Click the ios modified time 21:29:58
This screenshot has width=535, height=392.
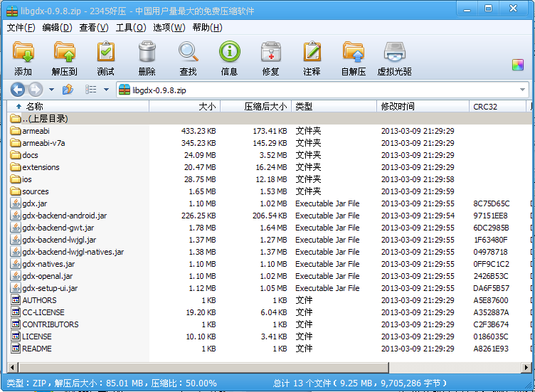click(x=418, y=179)
